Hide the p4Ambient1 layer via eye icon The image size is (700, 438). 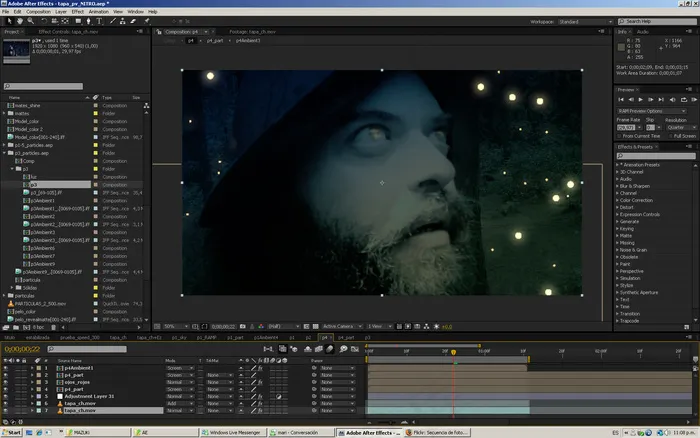click(x=5, y=369)
